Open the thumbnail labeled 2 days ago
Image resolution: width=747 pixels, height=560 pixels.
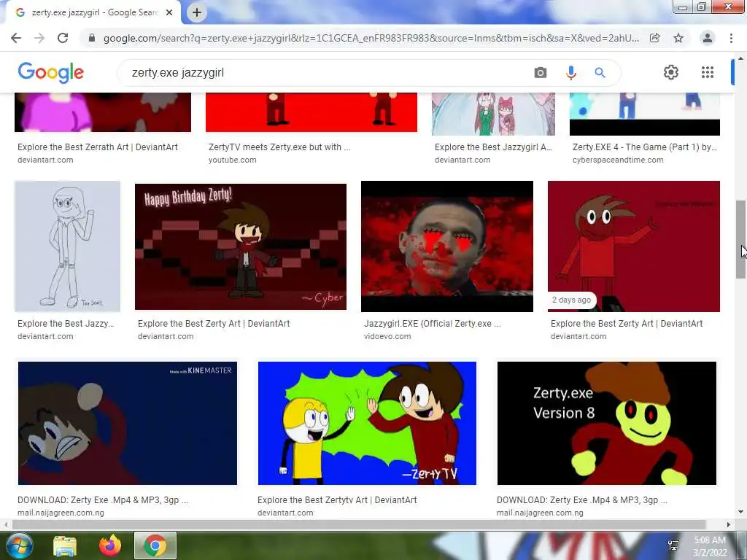pos(634,246)
